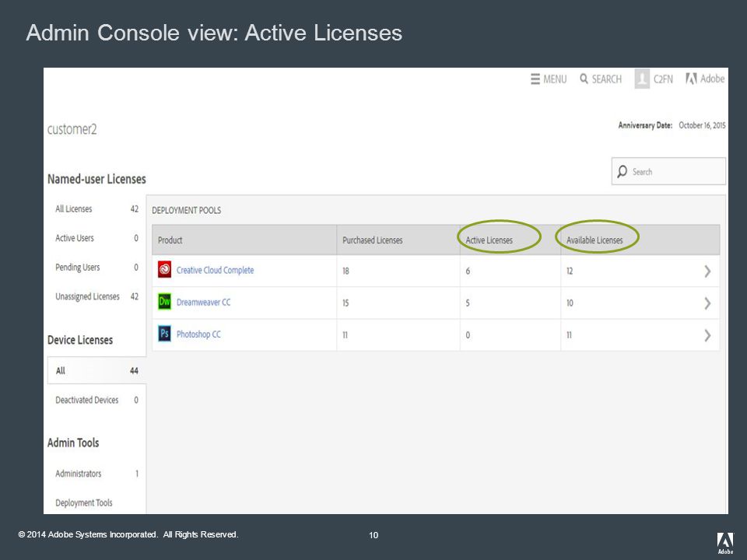
Task: Open the Dreamweaver CC link
Action: click(x=203, y=302)
